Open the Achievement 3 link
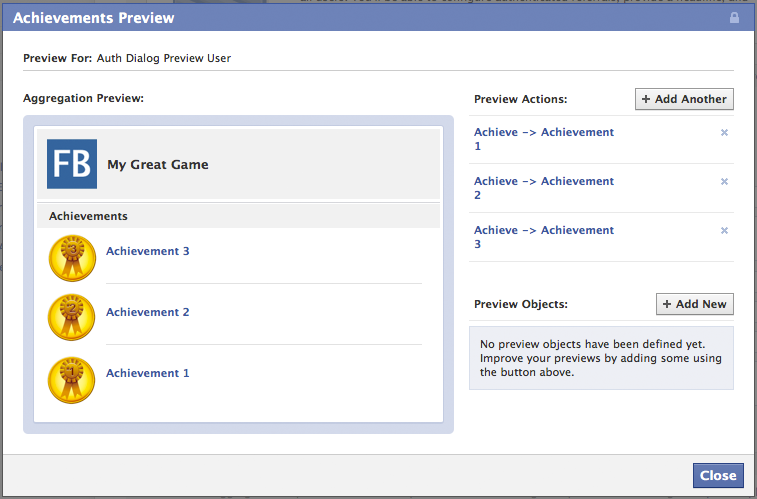 147,251
